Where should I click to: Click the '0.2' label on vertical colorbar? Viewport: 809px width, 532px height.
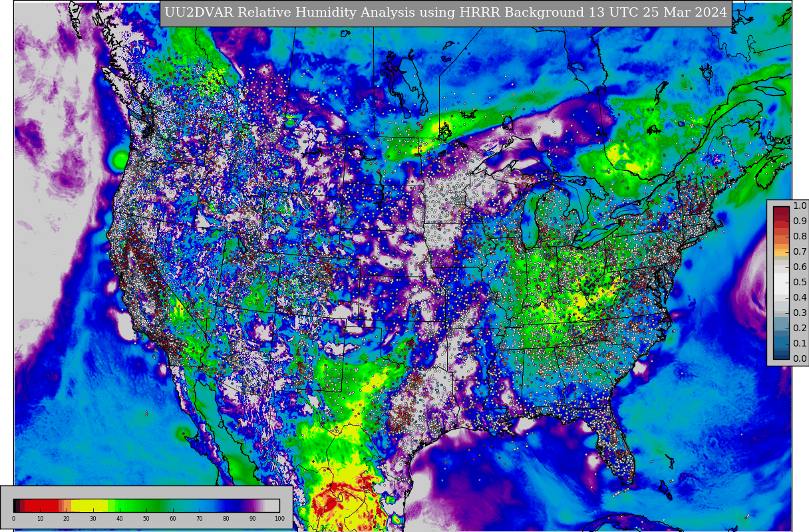[800, 329]
